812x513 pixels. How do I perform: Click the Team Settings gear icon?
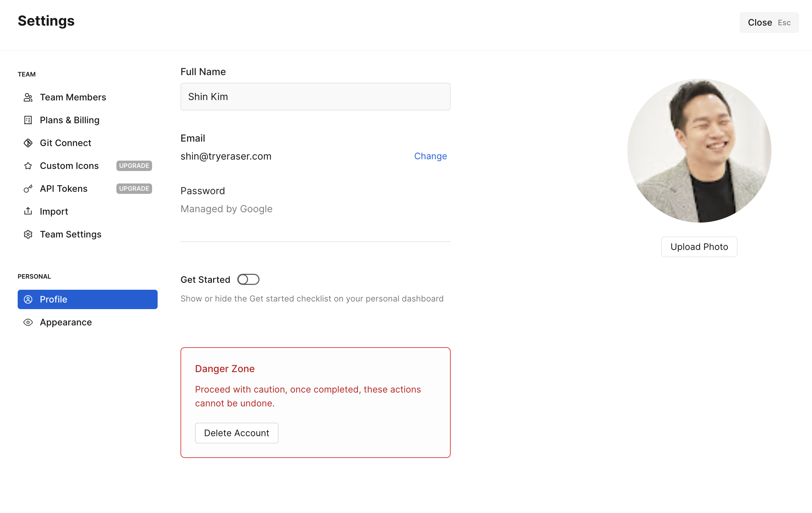click(x=28, y=234)
